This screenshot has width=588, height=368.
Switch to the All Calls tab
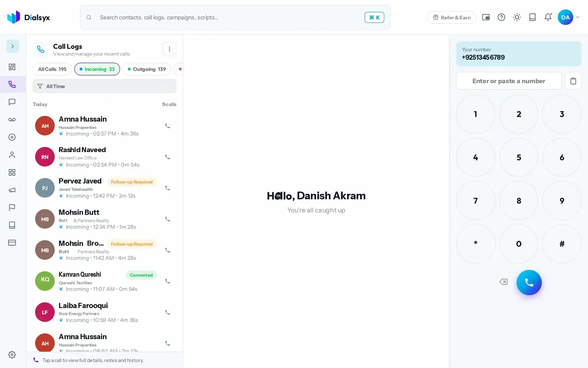click(x=52, y=69)
